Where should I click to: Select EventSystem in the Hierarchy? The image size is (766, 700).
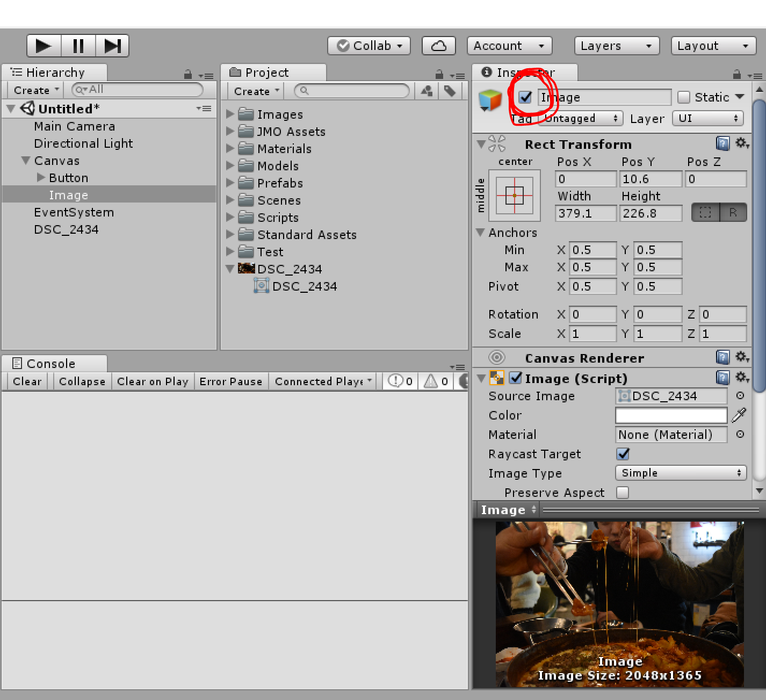74,212
